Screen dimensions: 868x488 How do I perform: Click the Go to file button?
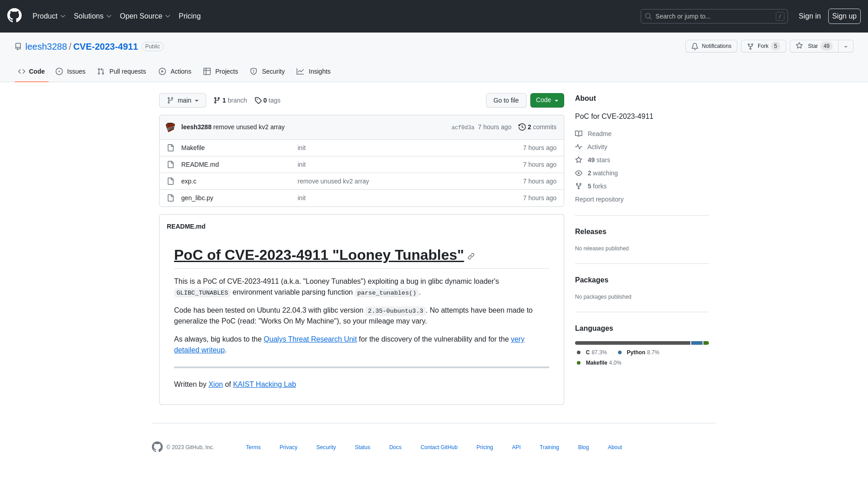click(x=506, y=100)
